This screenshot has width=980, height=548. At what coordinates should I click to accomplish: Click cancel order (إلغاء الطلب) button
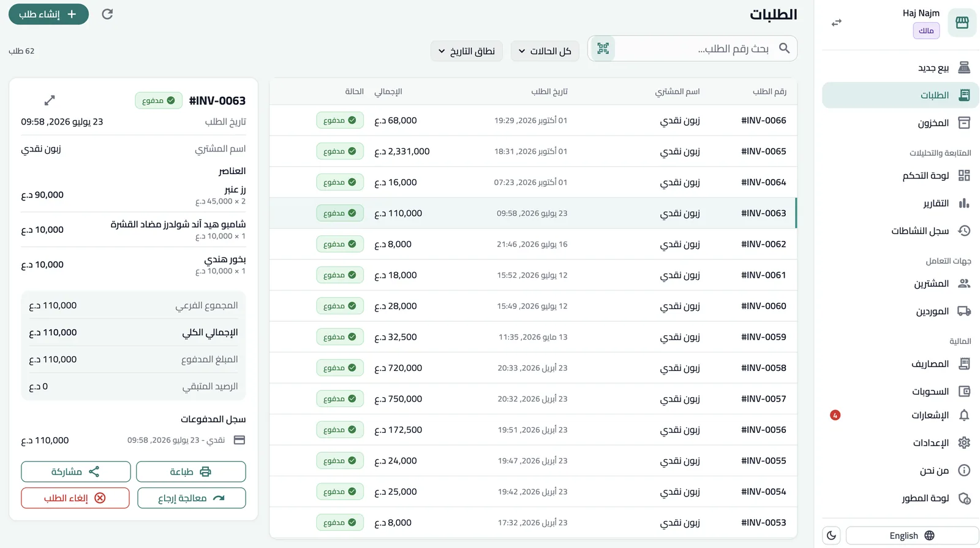[75, 498]
